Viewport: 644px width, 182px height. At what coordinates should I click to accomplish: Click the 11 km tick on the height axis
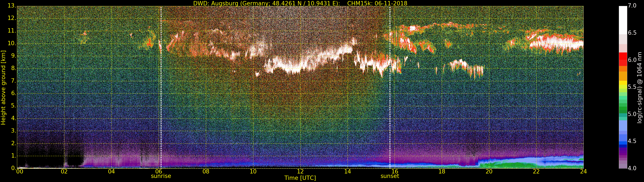pyautogui.click(x=12, y=31)
